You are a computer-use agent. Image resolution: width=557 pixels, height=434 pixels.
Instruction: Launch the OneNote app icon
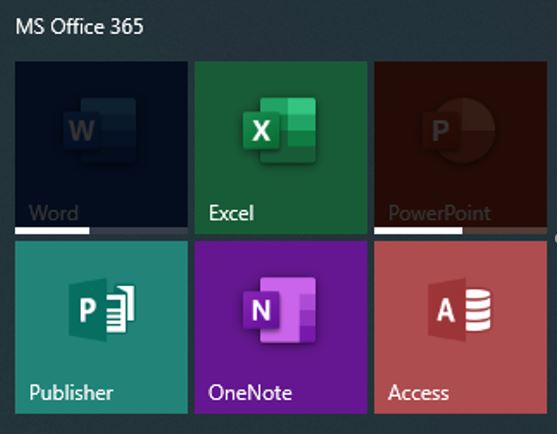280,310
